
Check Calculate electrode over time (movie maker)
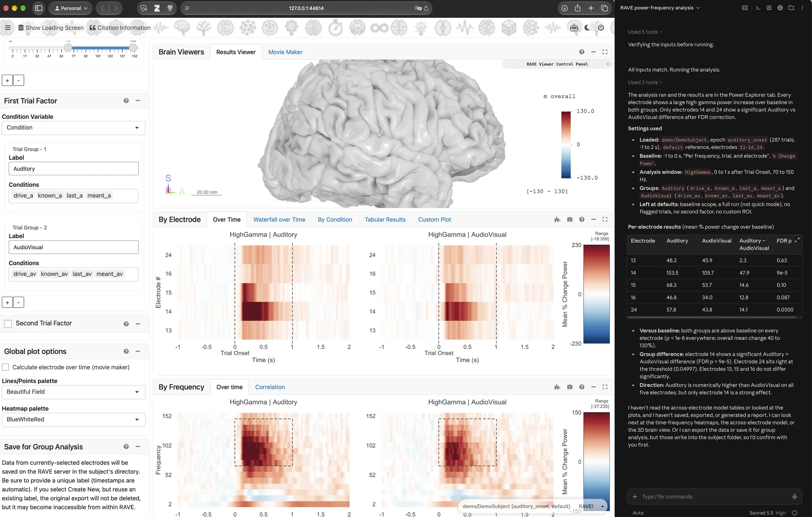(x=6, y=367)
